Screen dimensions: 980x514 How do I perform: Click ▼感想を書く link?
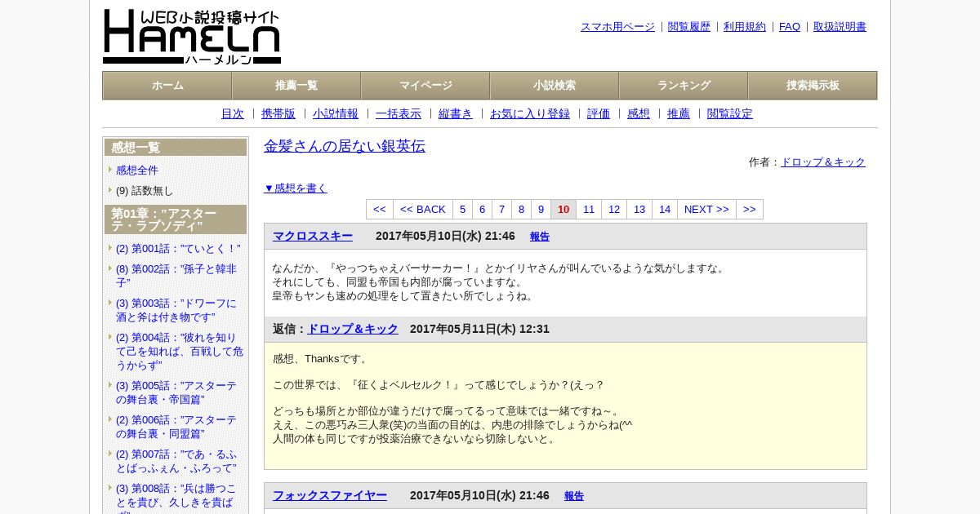296,188
